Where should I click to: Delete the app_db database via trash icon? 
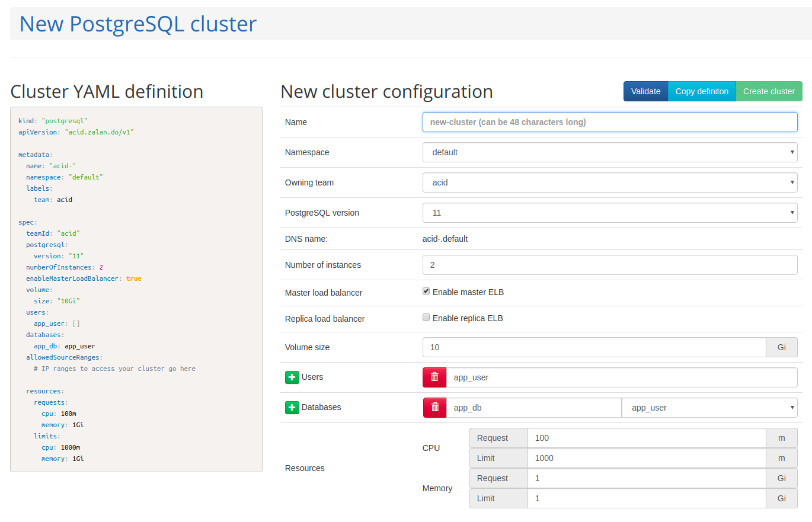434,407
